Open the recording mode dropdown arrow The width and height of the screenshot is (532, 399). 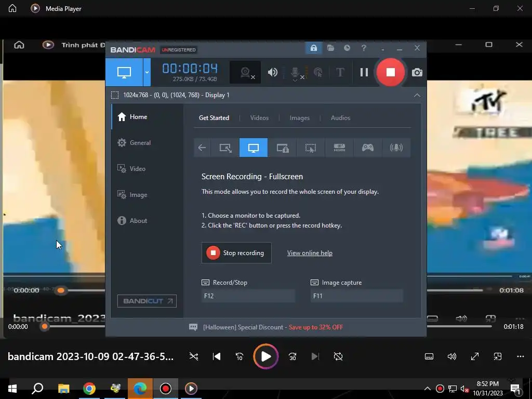point(147,72)
